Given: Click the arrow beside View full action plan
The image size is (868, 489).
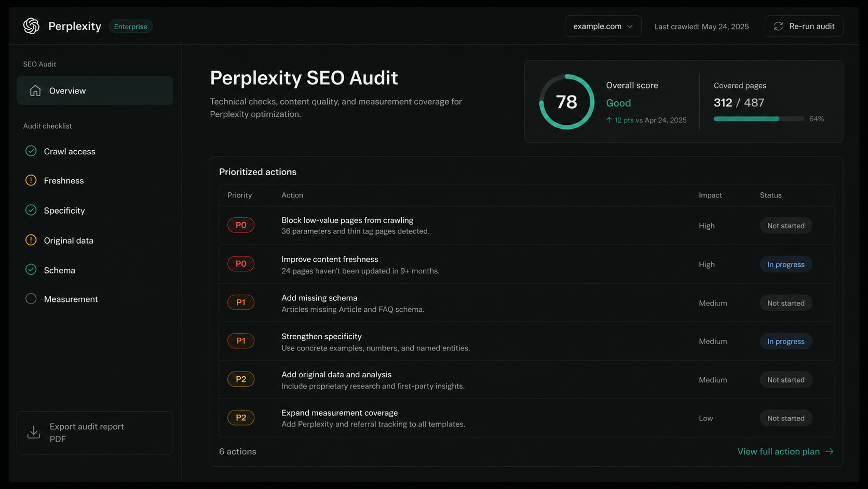Looking at the screenshot, I should click(x=830, y=451).
